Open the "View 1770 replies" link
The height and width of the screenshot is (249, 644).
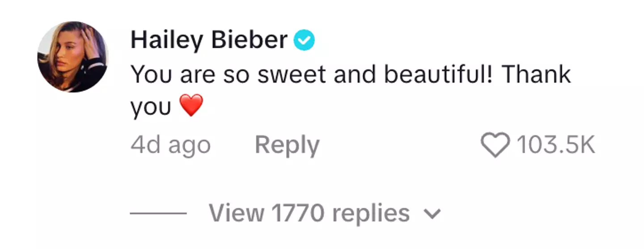(309, 213)
